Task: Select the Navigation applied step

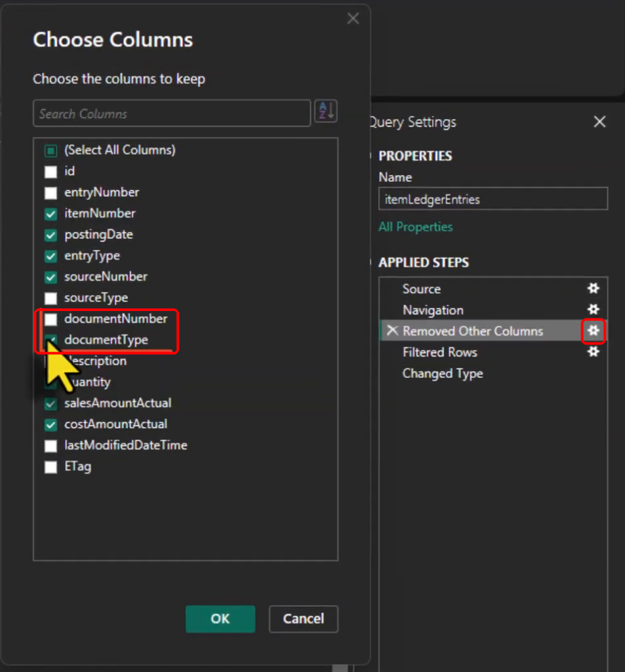Action: 433,310
